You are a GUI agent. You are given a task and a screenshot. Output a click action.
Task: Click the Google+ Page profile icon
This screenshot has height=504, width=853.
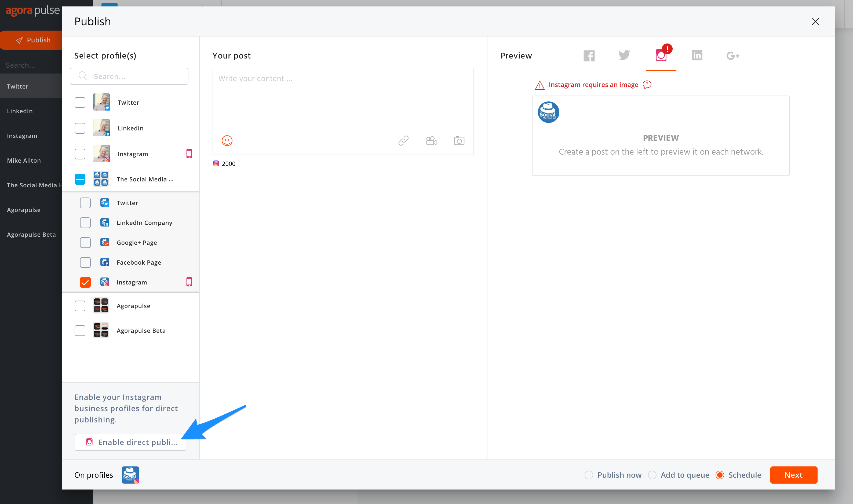click(105, 242)
